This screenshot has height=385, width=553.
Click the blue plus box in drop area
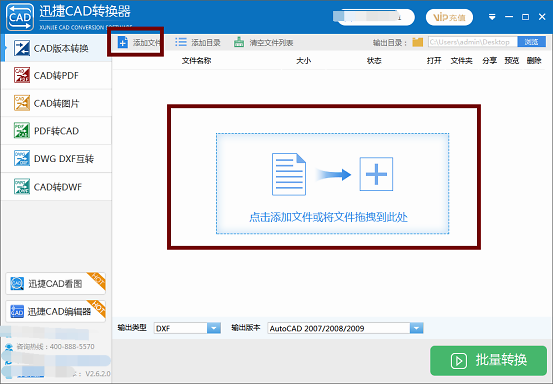point(376,174)
